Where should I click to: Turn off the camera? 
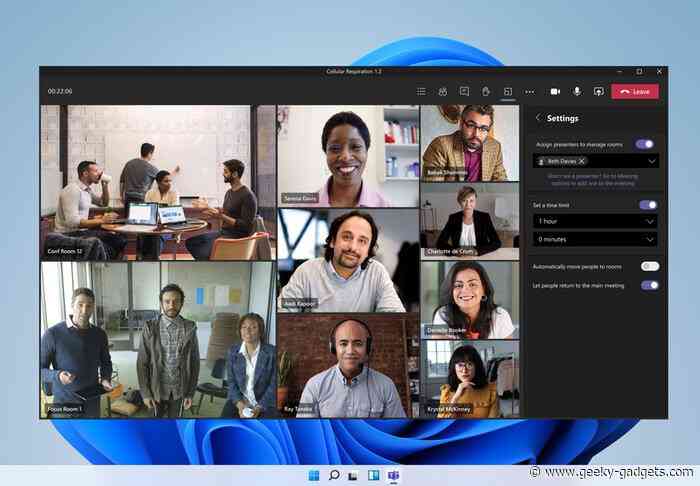pyautogui.click(x=555, y=91)
